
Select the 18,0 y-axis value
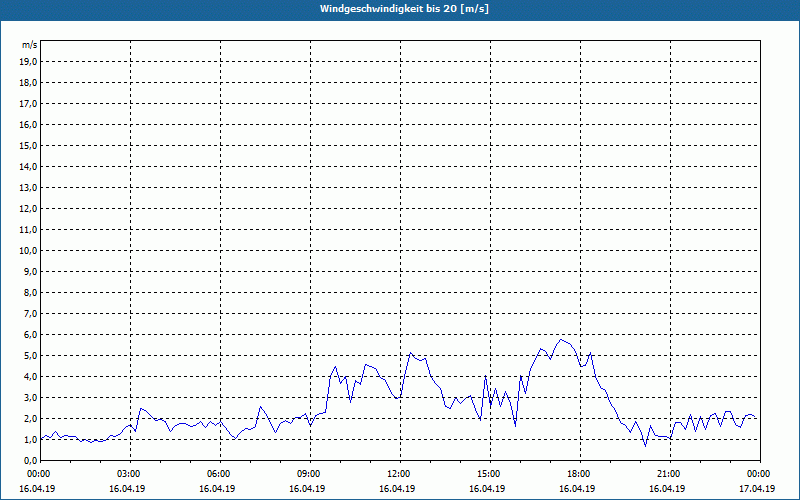click(x=29, y=83)
